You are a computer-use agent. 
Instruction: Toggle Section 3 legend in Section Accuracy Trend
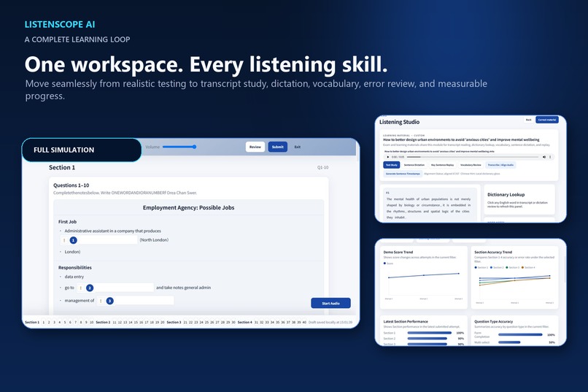coord(513,267)
